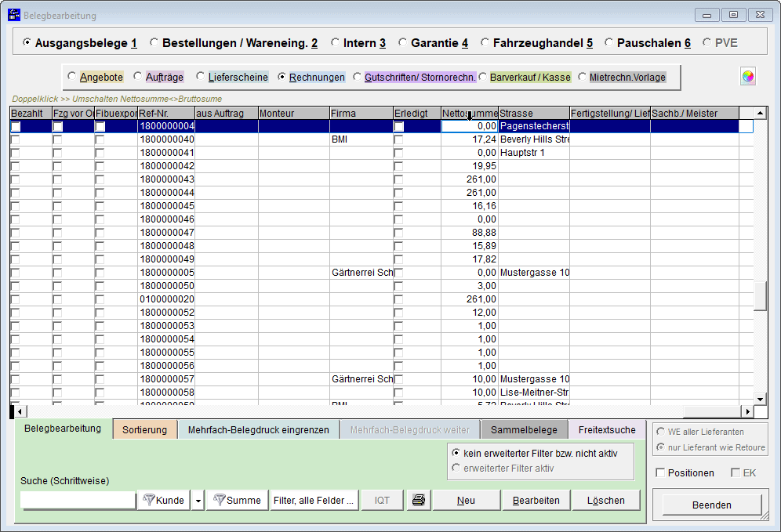Click the Monteur column header
Image resolution: width=781 pixels, height=532 pixels.
click(294, 114)
